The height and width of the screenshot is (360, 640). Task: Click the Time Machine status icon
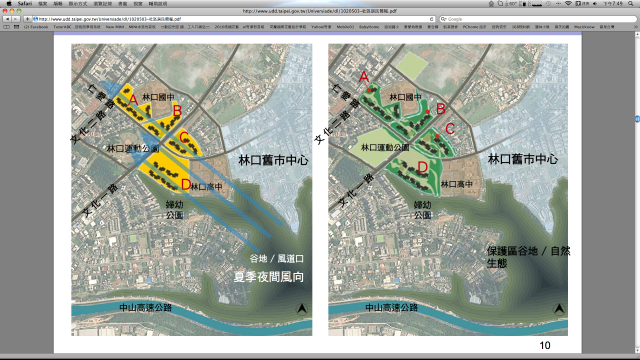[549, 3]
